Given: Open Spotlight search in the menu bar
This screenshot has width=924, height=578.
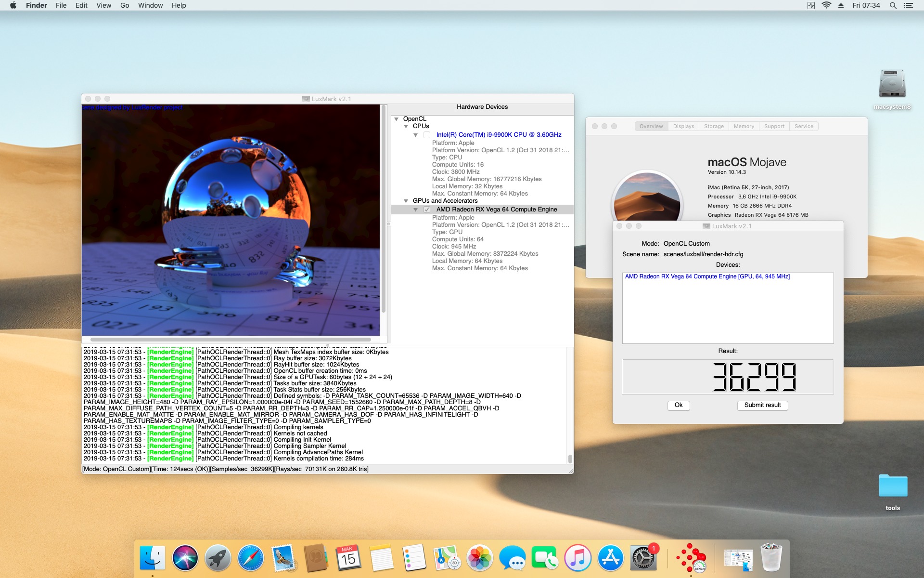Looking at the screenshot, I should pos(893,5).
